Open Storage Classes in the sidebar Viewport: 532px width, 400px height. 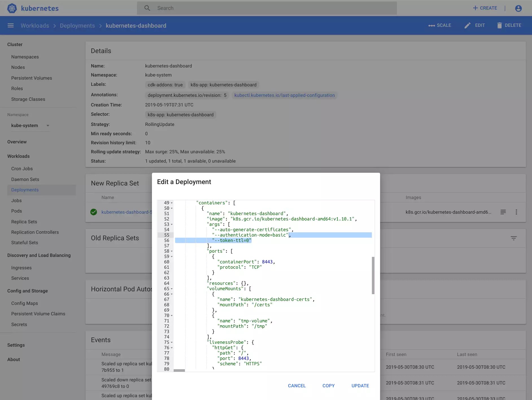pyautogui.click(x=28, y=99)
